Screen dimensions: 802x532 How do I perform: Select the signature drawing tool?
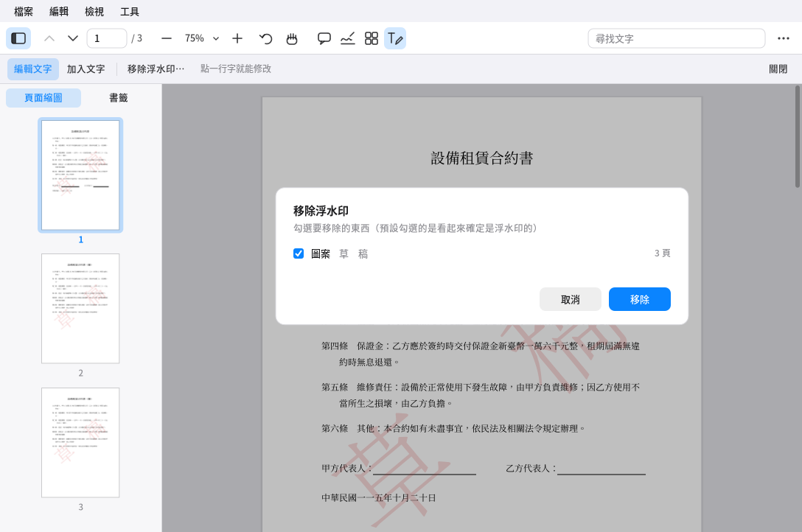[348, 38]
